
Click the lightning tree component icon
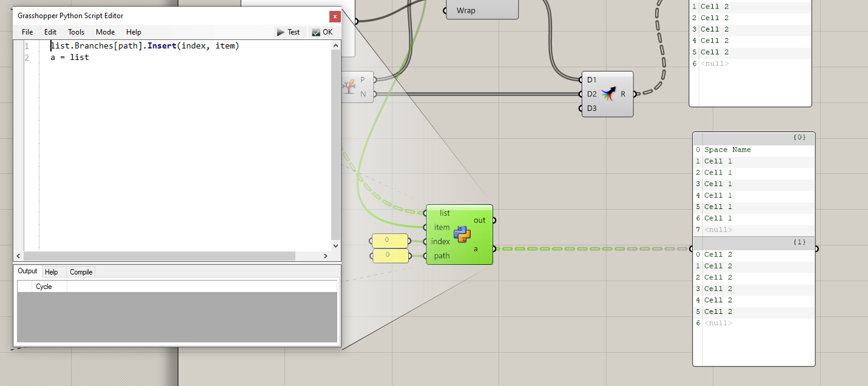349,87
